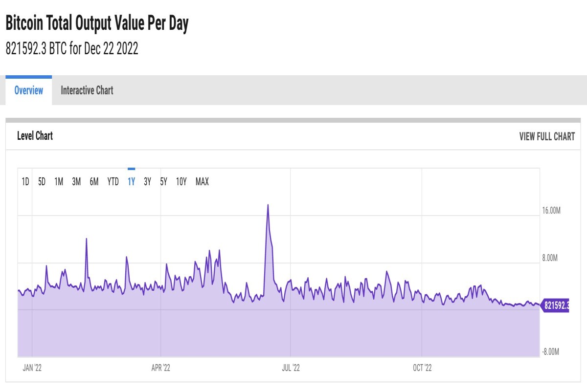
Task: Select the 5D time range
Action: [x=42, y=182]
